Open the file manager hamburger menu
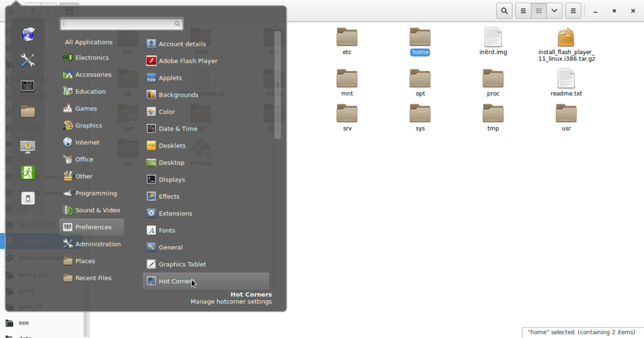The width and height of the screenshot is (644, 338). 573,11
